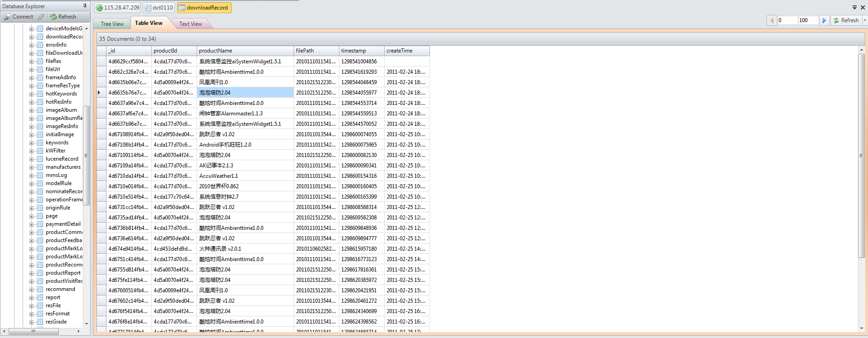
Task: Click the resGrade collection icon
Action: [x=40, y=322]
